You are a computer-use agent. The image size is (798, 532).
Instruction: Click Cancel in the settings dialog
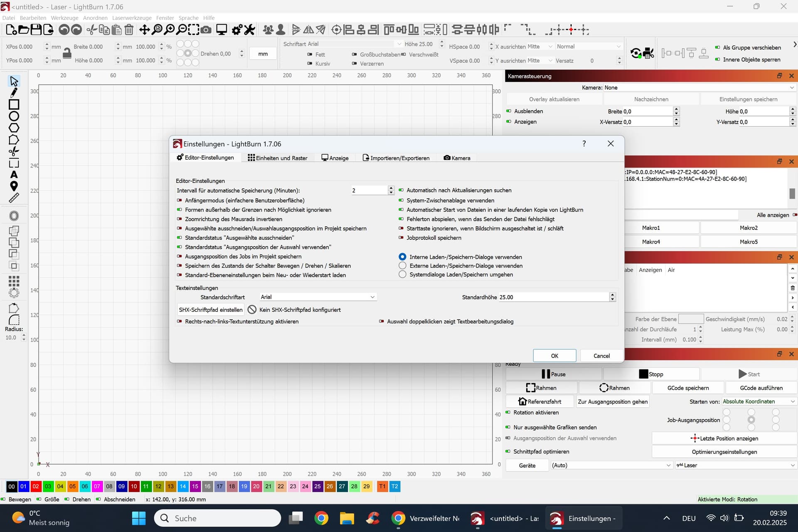(601, 356)
